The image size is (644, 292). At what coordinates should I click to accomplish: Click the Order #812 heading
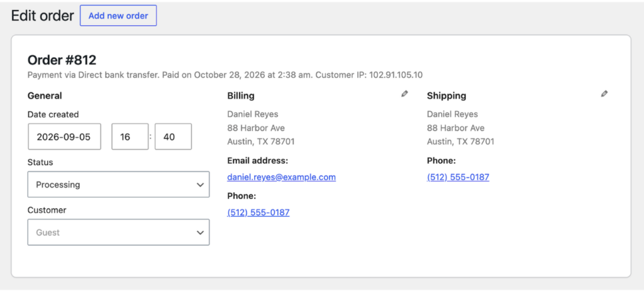[62, 60]
